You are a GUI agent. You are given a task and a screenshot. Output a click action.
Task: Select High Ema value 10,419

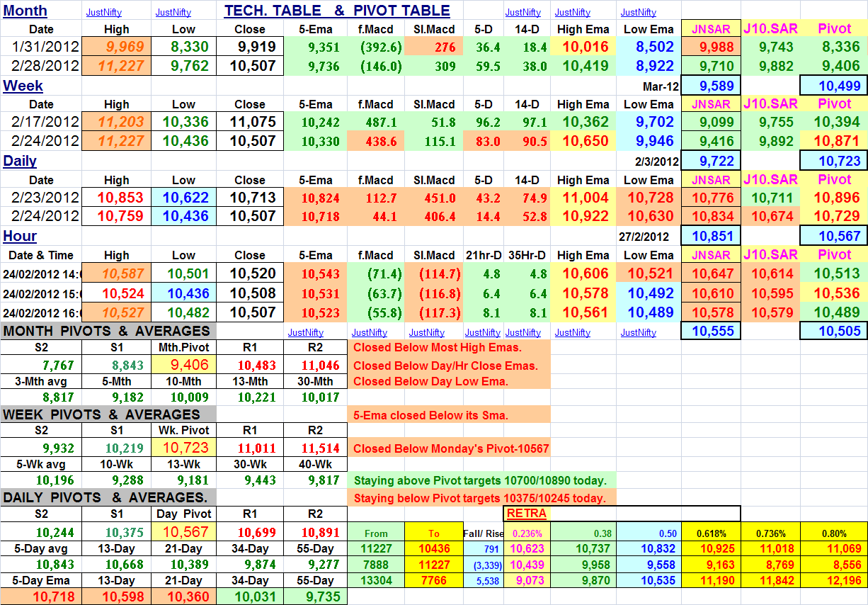click(x=583, y=66)
